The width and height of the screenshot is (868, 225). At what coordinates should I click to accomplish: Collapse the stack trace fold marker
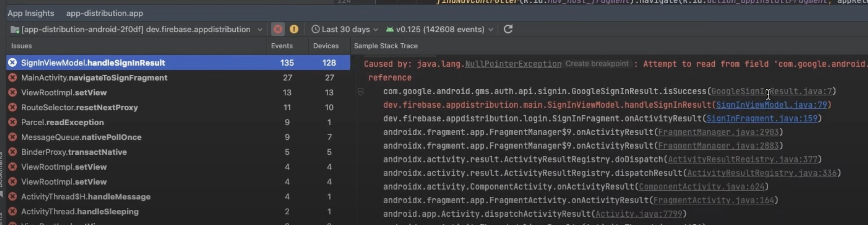coord(360,92)
